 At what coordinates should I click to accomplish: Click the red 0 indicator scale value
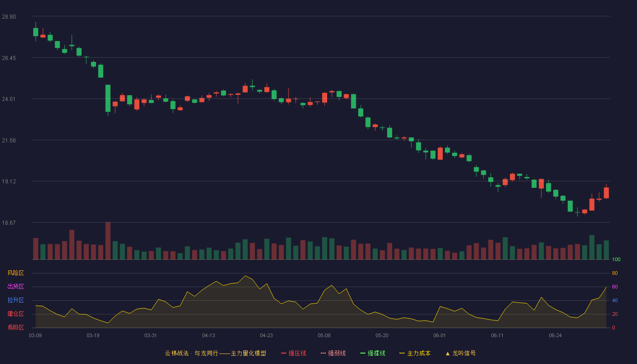click(613, 328)
